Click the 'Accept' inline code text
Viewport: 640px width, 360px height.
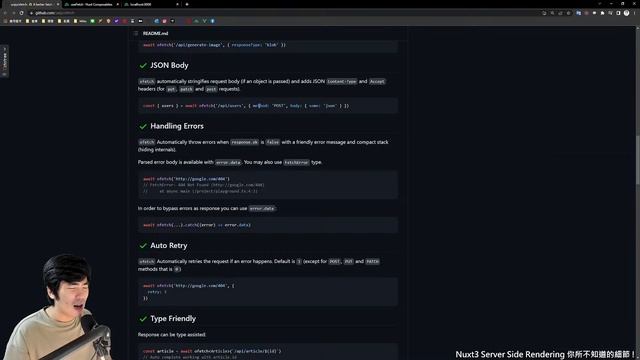[x=377, y=82]
